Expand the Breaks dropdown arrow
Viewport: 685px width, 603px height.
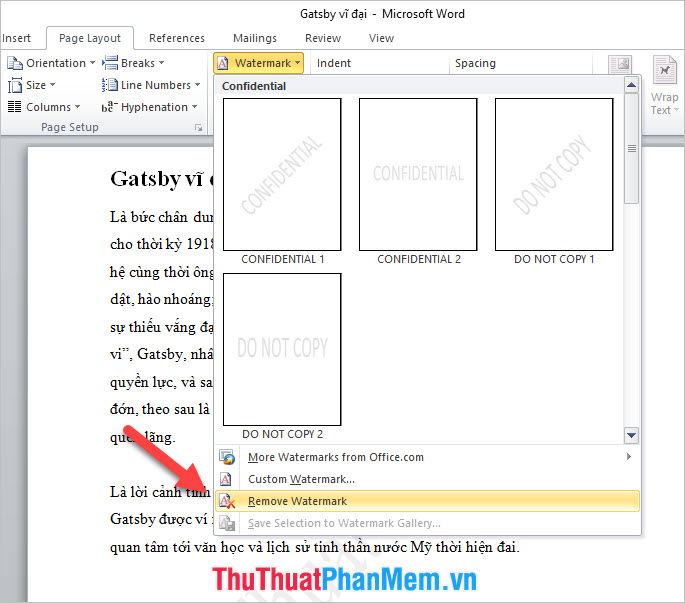(161, 63)
